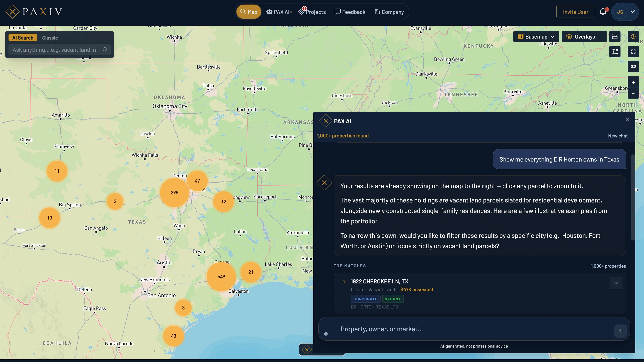The width and height of the screenshot is (644, 362).
Task: Click the Invite User button
Action: click(576, 12)
